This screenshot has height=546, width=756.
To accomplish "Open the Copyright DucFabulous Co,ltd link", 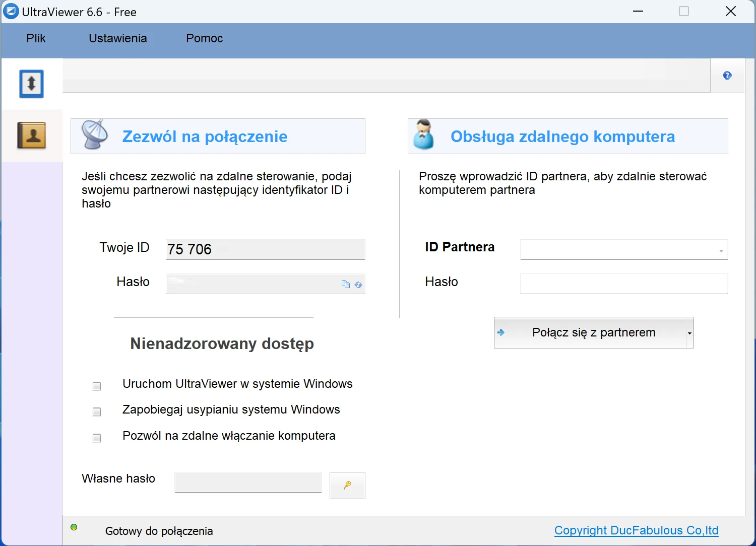I will pyautogui.click(x=637, y=530).
